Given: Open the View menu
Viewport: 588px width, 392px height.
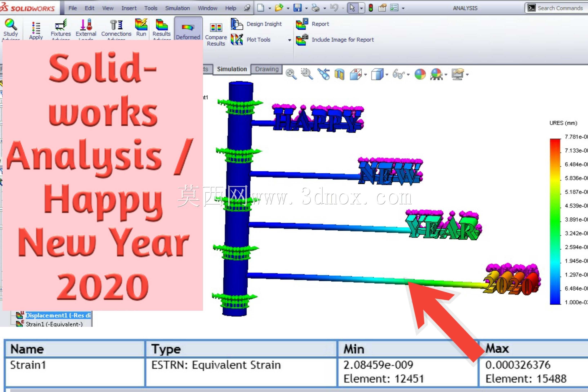Looking at the screenshot, I should pyautogui.click(x=108, y=8).
